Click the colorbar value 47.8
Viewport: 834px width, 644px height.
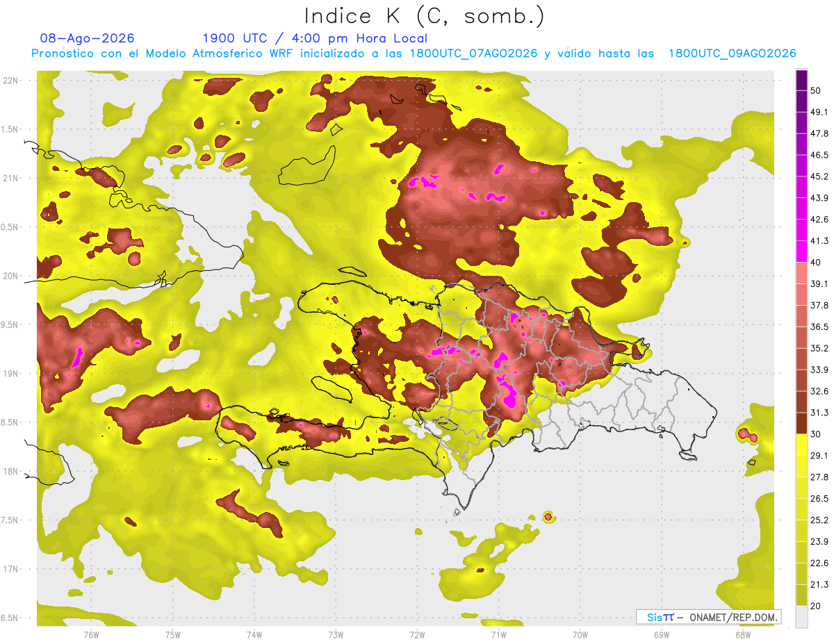[x=820, y=133]
